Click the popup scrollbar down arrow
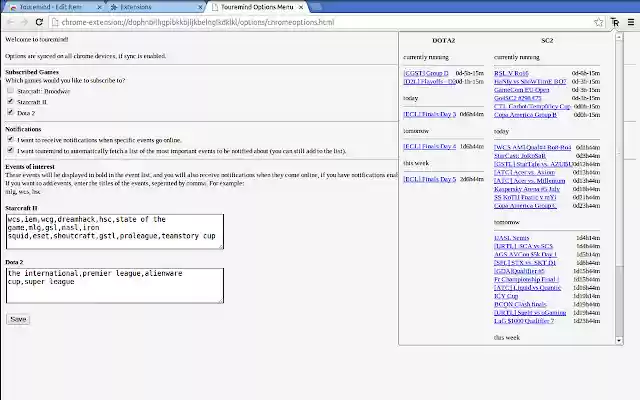This screenshot has width=640, height=400. (x=619, y=340)
